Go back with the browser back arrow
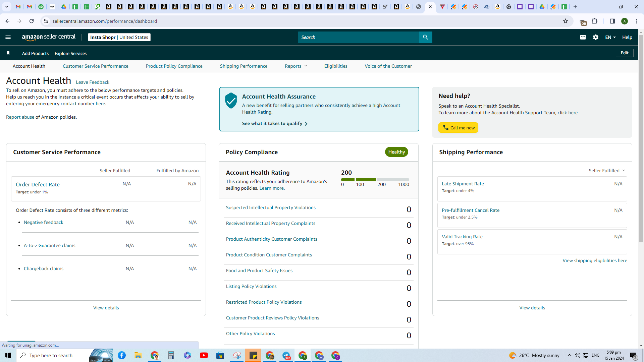 7,21
